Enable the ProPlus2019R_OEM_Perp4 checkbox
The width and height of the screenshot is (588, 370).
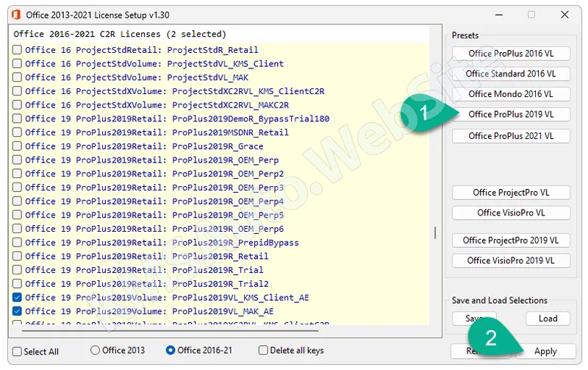click(17, 201)
